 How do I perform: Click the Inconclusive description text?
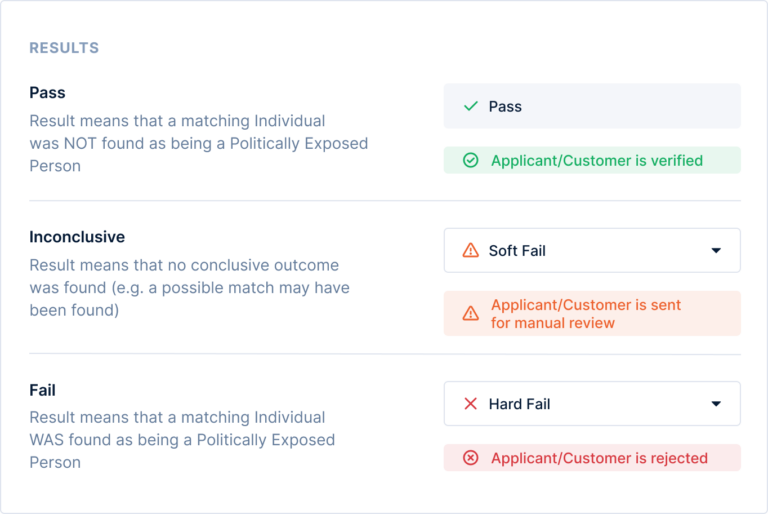188,288
